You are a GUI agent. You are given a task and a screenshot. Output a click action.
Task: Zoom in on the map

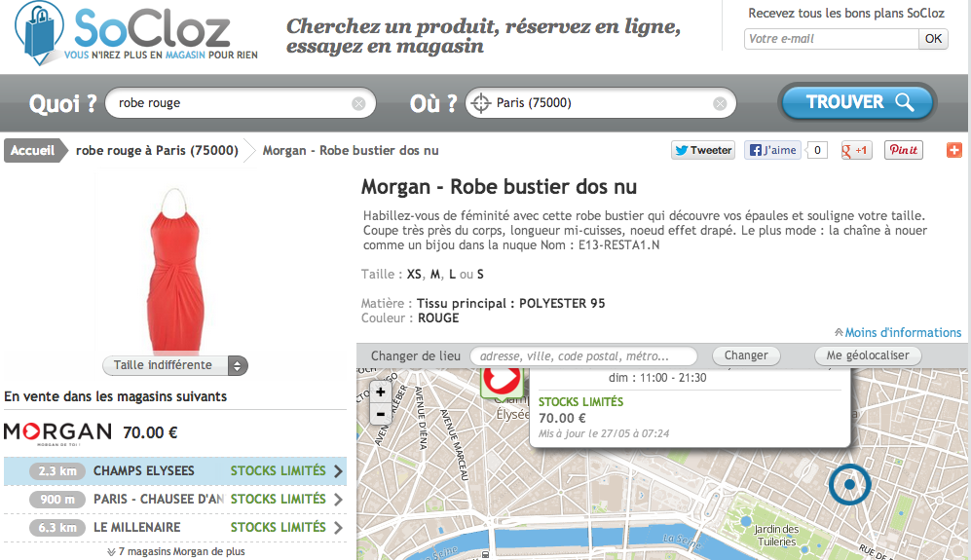tap(380, 392)
